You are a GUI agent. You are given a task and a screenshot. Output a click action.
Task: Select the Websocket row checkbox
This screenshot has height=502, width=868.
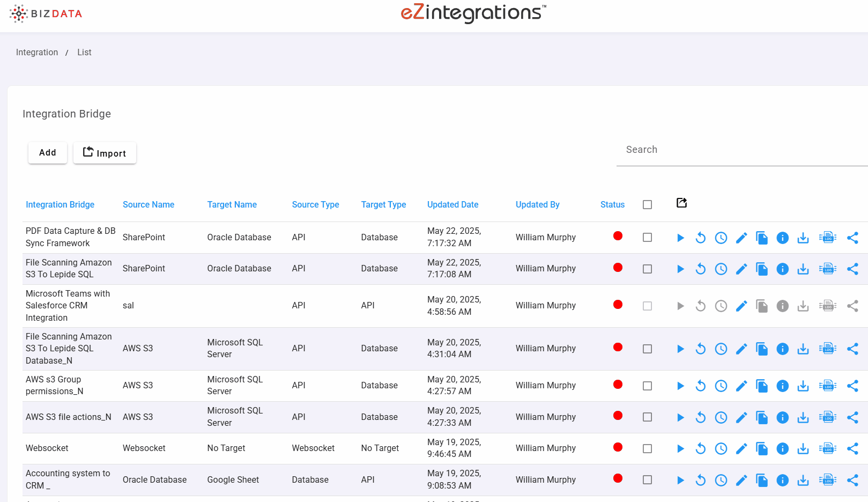pos(648,448)
